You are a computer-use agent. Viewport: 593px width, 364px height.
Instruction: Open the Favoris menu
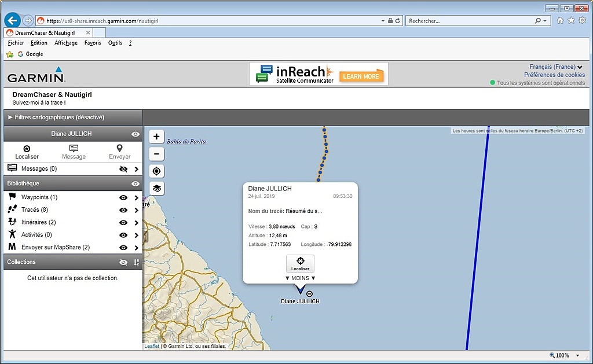point(93,43)
